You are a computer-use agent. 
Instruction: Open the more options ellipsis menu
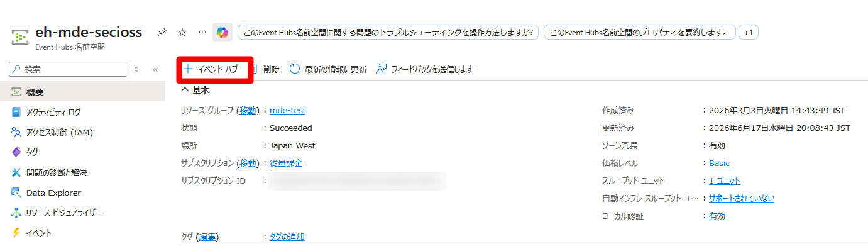[202, 31]
